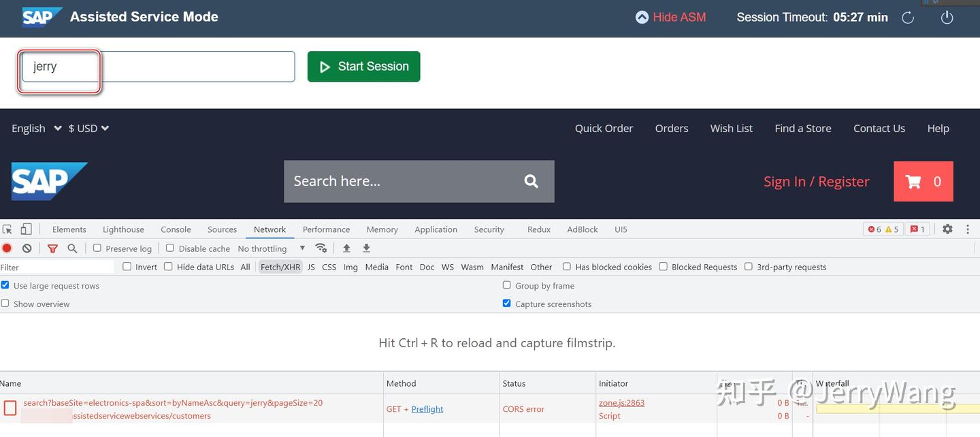The image size is (980, 437).
Task: Select the WS filter type
Action: (447, 267)
